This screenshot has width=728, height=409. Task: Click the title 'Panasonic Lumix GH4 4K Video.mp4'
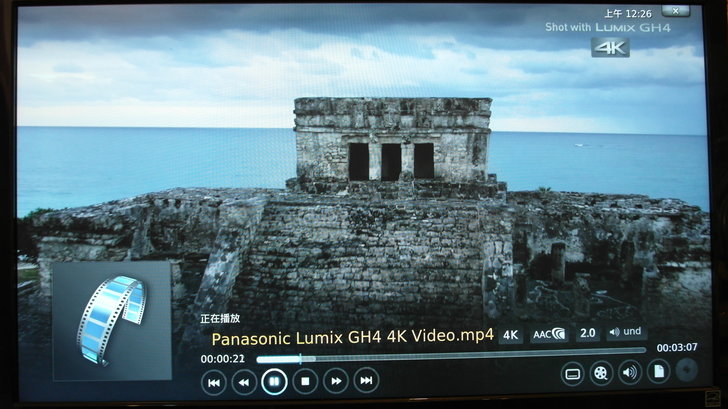[x=352, y=337]
